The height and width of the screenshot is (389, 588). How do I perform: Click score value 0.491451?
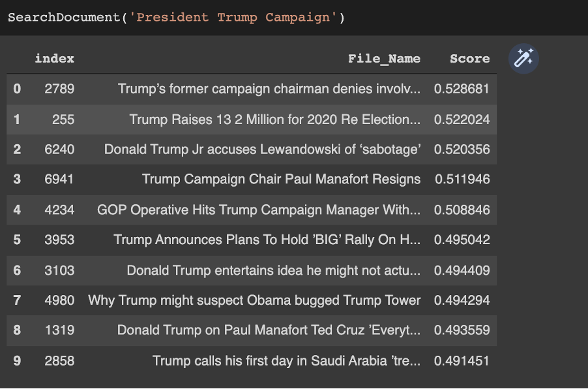coord(462,360)
